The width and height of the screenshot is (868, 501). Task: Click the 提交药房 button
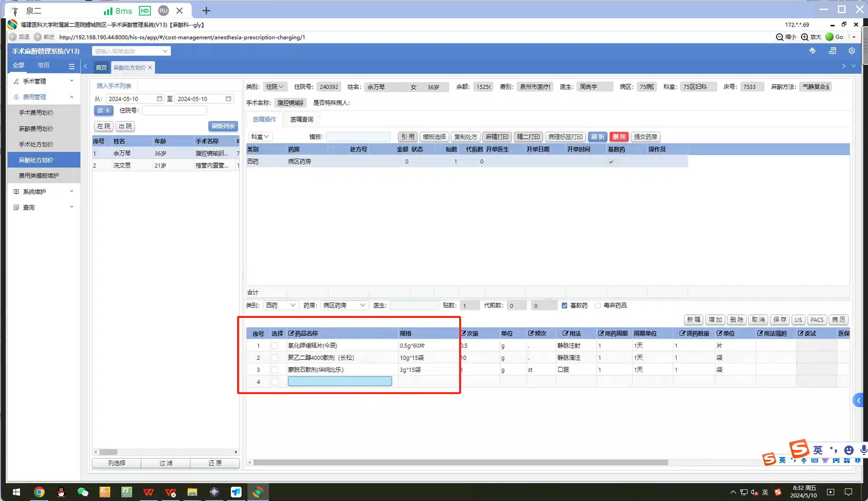coord(645,137)
